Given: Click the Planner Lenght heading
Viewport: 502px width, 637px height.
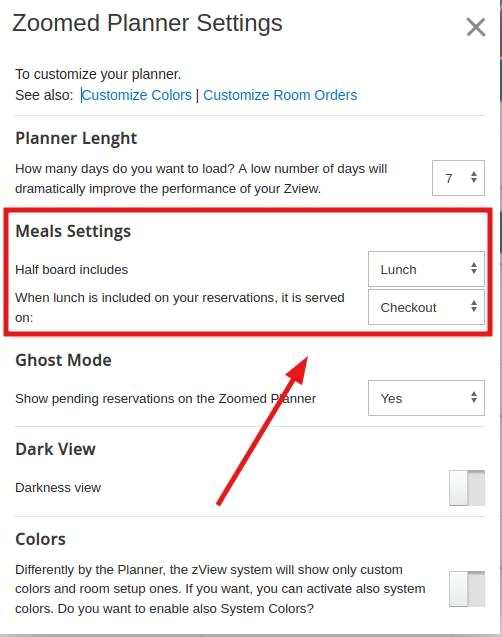Looking at the screenshot, I should 76,139.
